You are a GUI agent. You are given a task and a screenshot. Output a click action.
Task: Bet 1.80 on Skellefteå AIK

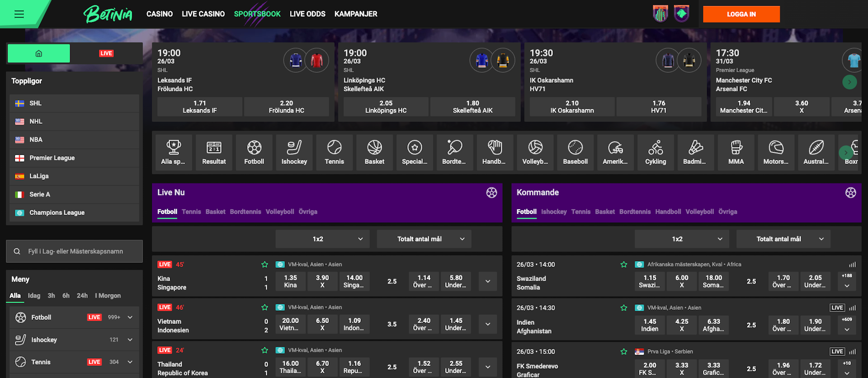[x=473, y=107]
